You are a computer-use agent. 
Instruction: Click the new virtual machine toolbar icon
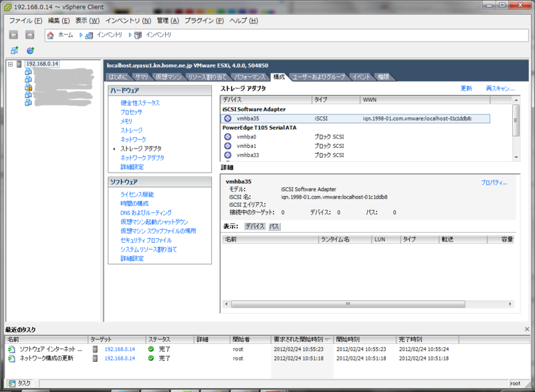(14, 50)
